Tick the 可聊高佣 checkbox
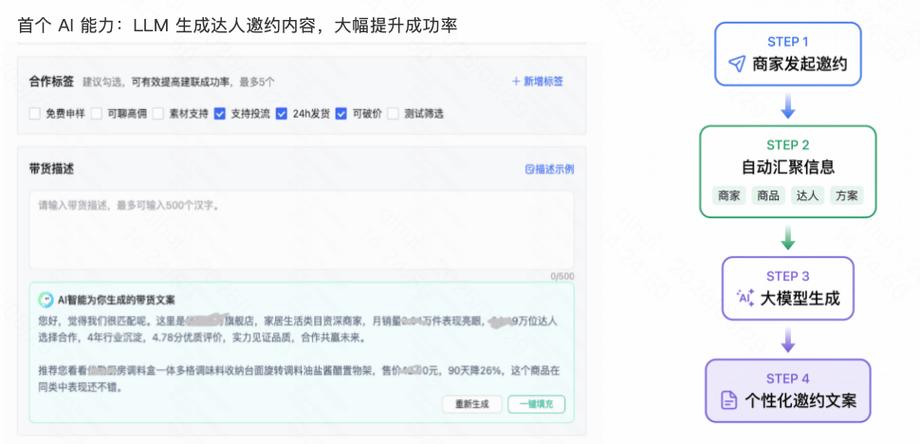 [97, 114]
